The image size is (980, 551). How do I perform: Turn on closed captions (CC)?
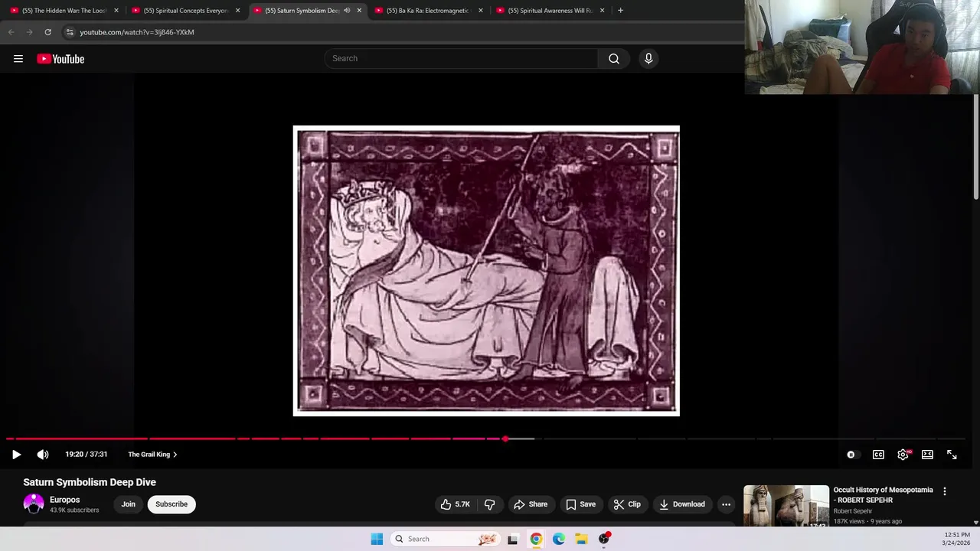pos(878,455)
